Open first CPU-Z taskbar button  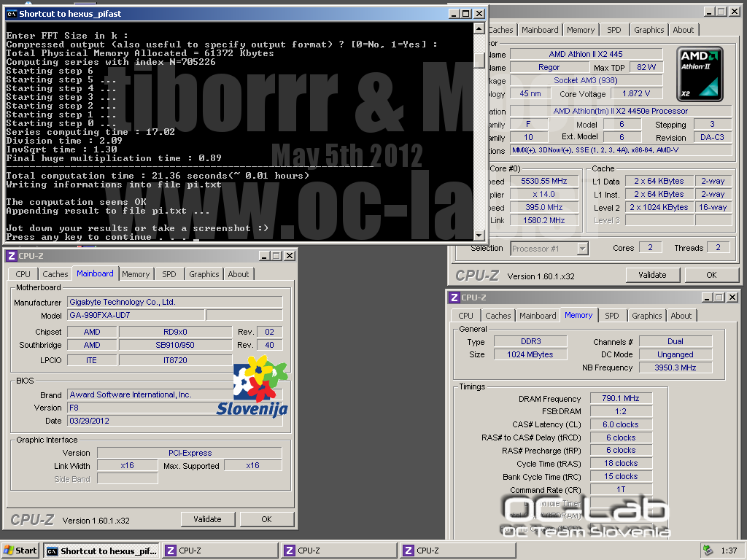pyautogui.click(x=220, y=551)
